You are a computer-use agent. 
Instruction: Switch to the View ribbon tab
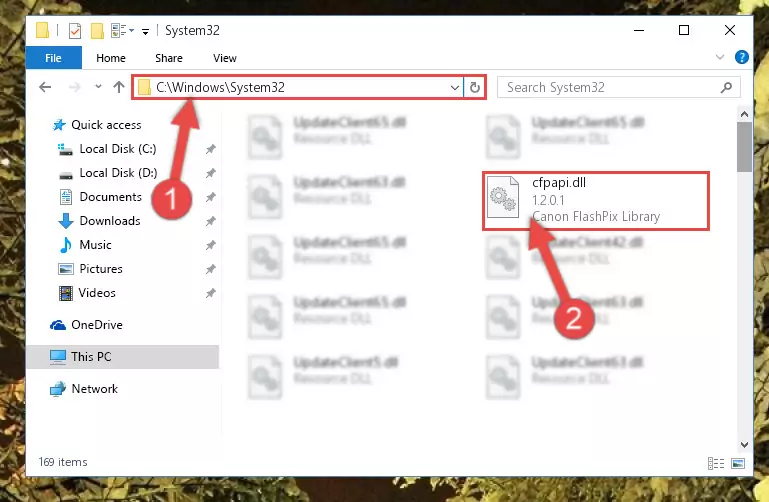coord(225,58)
